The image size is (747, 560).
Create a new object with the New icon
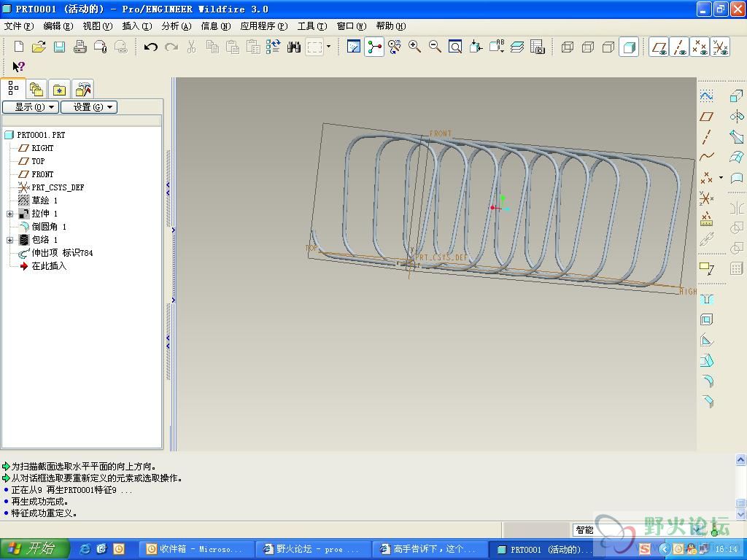[x=18, y=47]
